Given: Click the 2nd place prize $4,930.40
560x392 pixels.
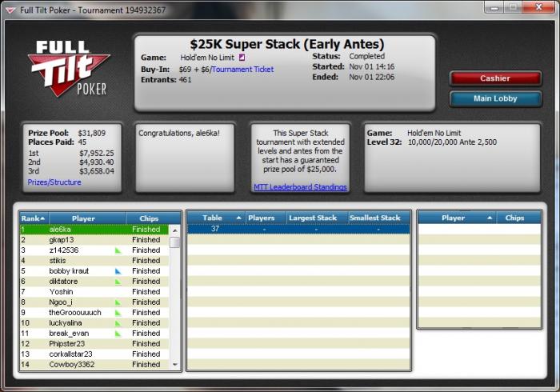Looking at the screenshot, I should tap(97, 162).
